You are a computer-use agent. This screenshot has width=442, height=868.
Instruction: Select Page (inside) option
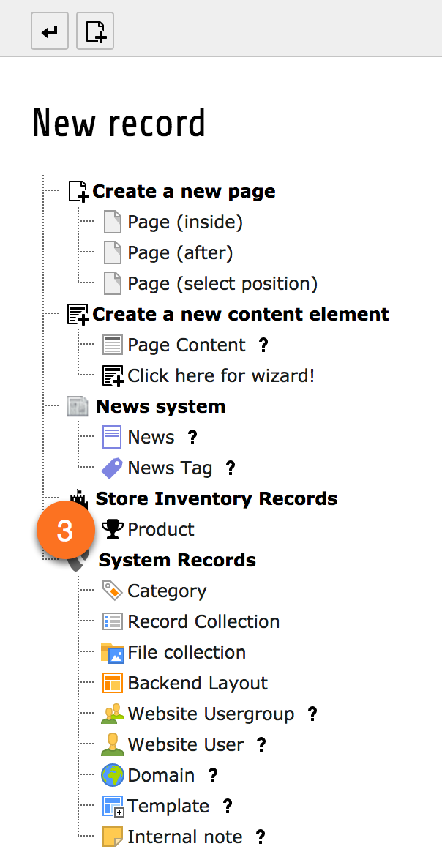[184, 222]
